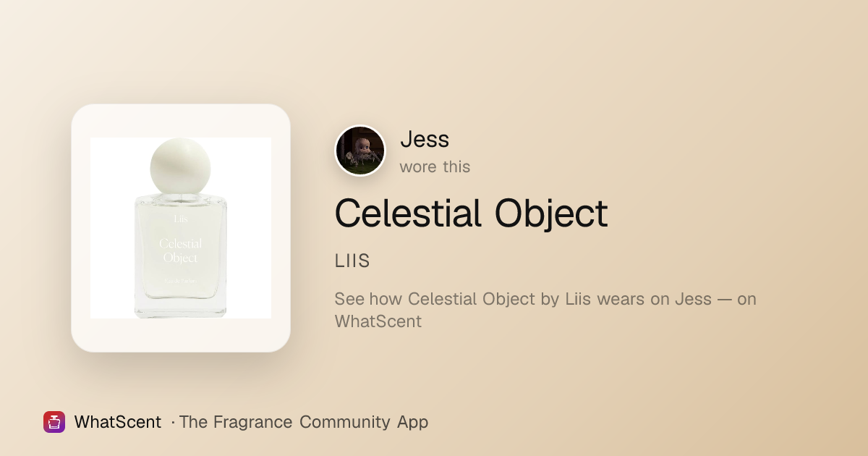The width and height of the screenshot is (868, 456).
Task: Click the dot separator before the tagline
Action: point(173,423)
